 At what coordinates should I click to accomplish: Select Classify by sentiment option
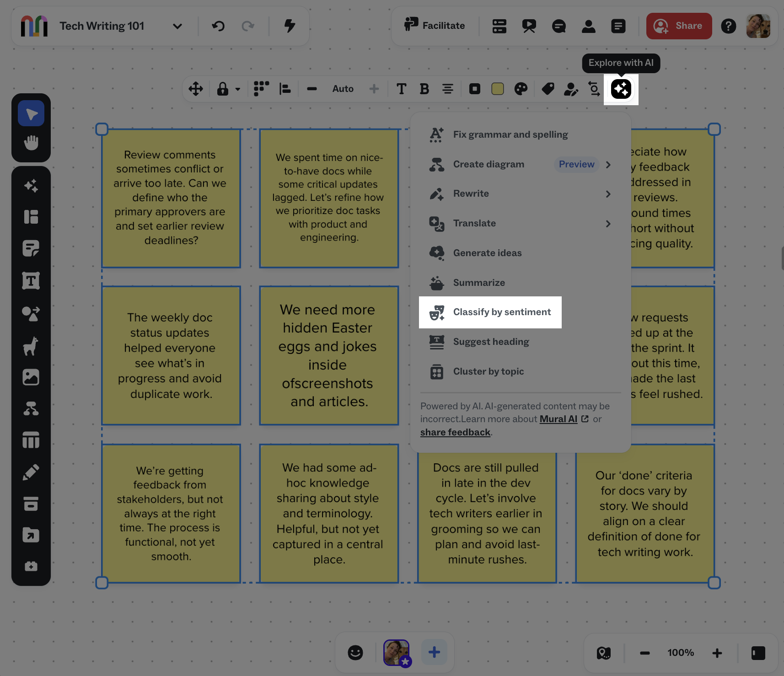(x=490, y=312)
